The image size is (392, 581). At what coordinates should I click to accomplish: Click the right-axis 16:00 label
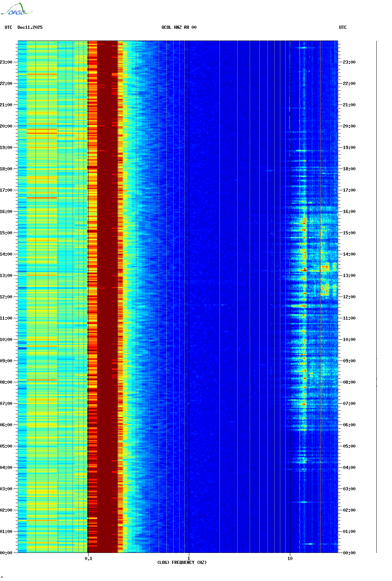pos(349,212)
